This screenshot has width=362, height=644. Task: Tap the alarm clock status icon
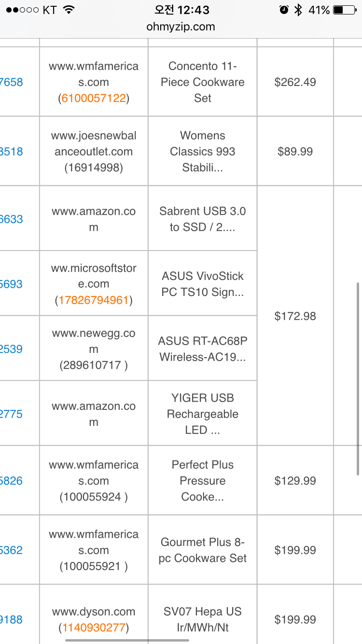[x=284, y=10]
